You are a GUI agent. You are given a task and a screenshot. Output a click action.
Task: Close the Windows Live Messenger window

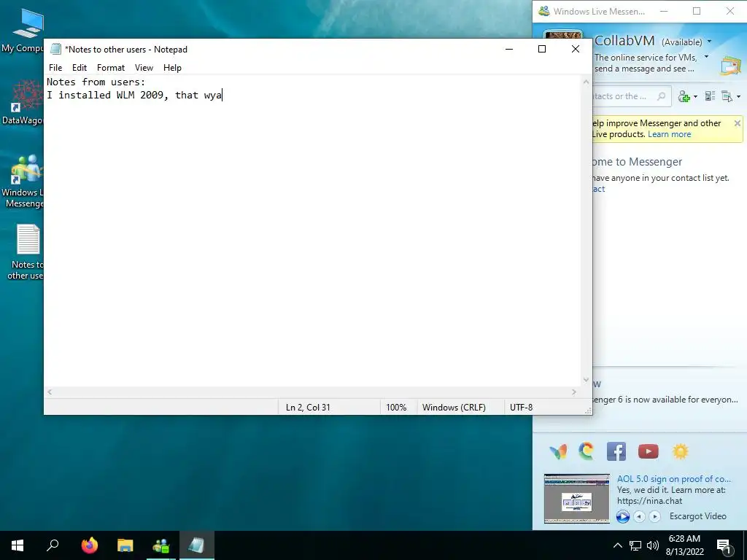click(x=729, y=11)
